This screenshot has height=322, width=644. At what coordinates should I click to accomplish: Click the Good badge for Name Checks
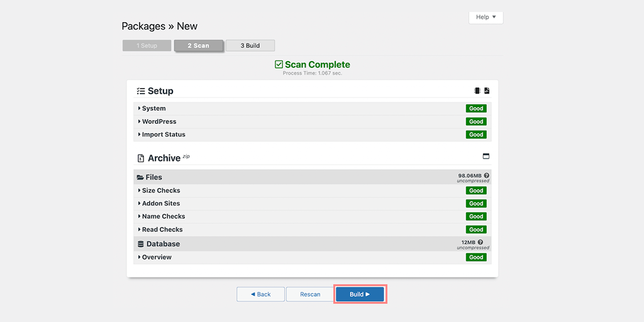(476, 216)
